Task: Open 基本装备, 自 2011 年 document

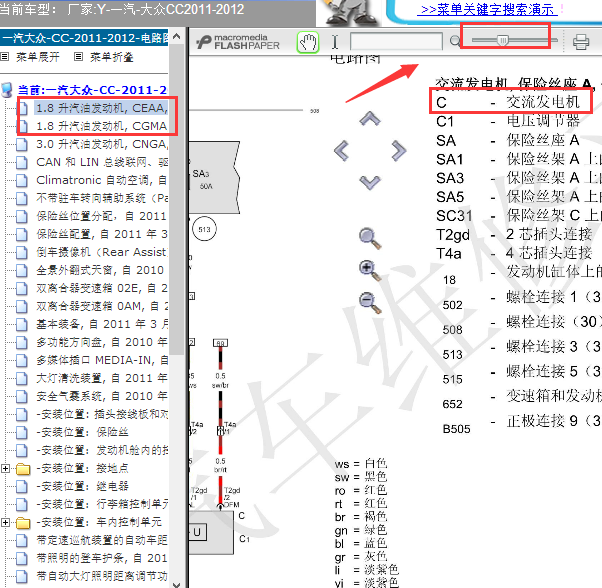Action: (102, 324)
